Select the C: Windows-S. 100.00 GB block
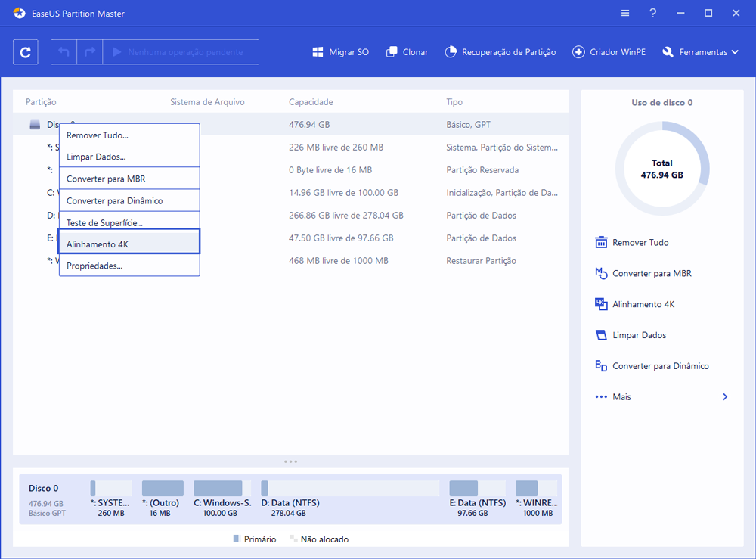Image resolution: width=756 pixels, height=559 pixels. [x=222, y=499]
